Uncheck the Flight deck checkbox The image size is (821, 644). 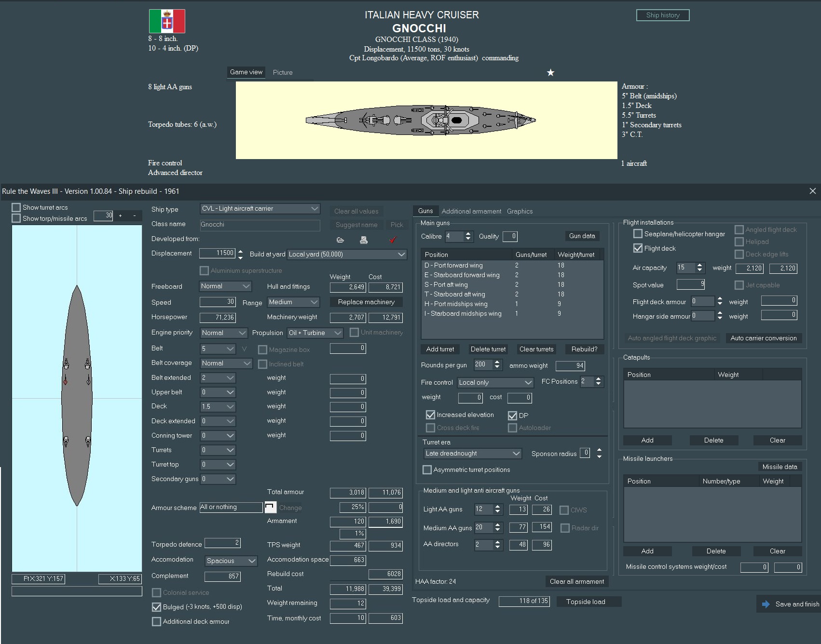(x=638, y=248)
